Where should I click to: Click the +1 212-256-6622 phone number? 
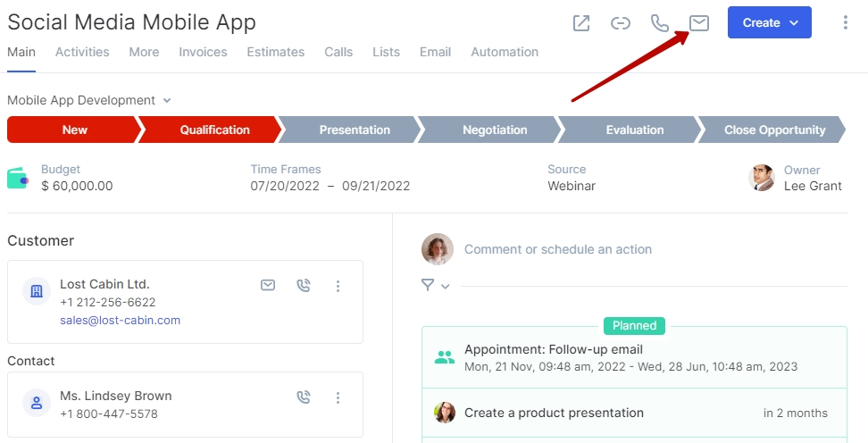pyautogui.click(x=107, y=303)
